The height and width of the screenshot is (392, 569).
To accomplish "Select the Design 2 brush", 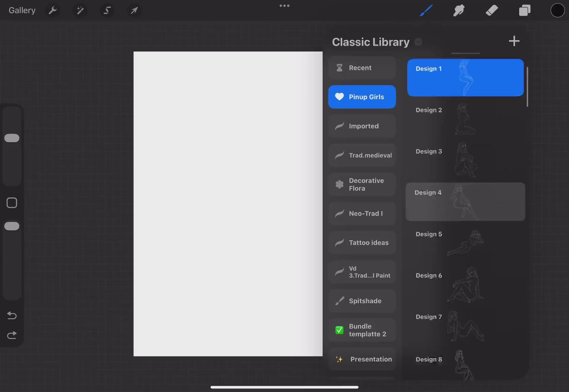I will tap(465, 119).
